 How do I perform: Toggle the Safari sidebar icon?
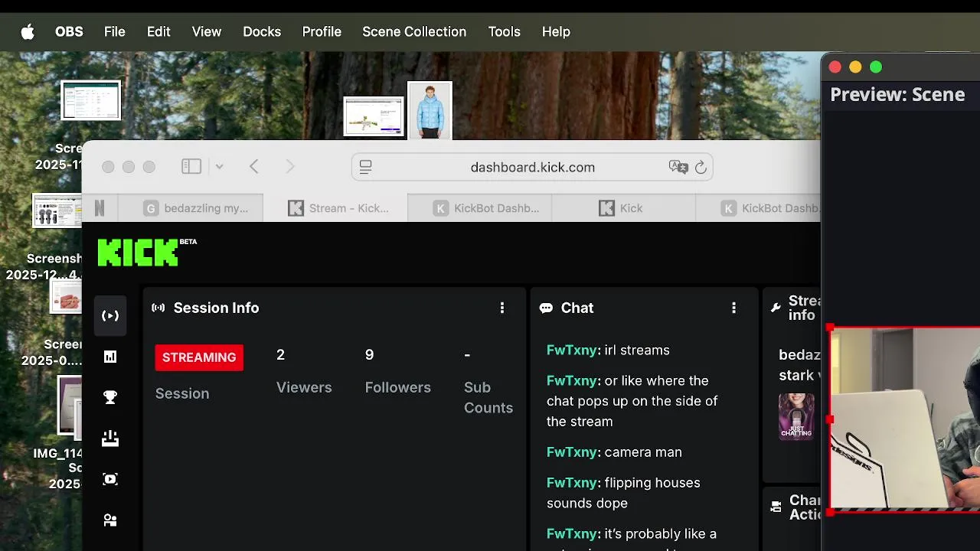(x=191, y=167)
